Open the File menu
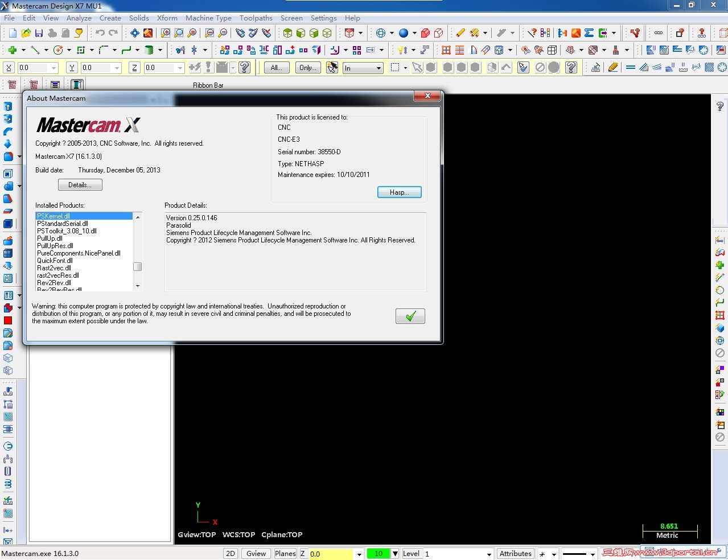 pyautogui.click(x=10, y=18)
